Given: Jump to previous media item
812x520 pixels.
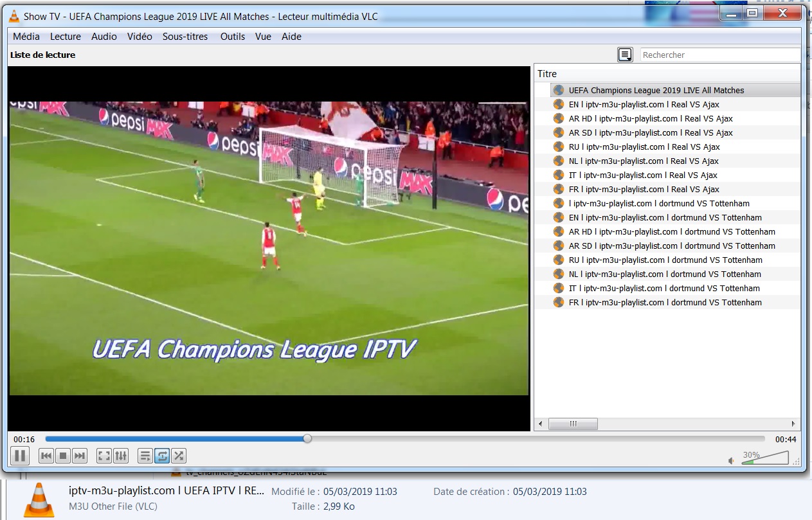Looking at the screenshot, I should [46, 456].
